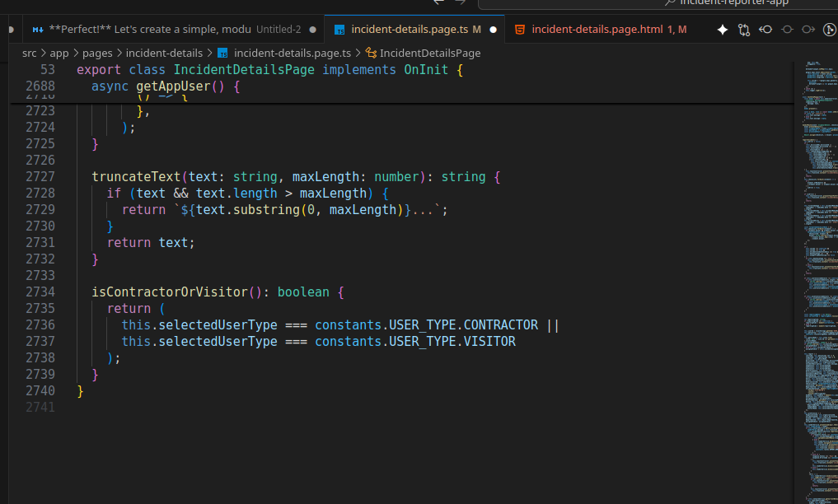Click the incident-reporter-app search box

coord(725,2)
